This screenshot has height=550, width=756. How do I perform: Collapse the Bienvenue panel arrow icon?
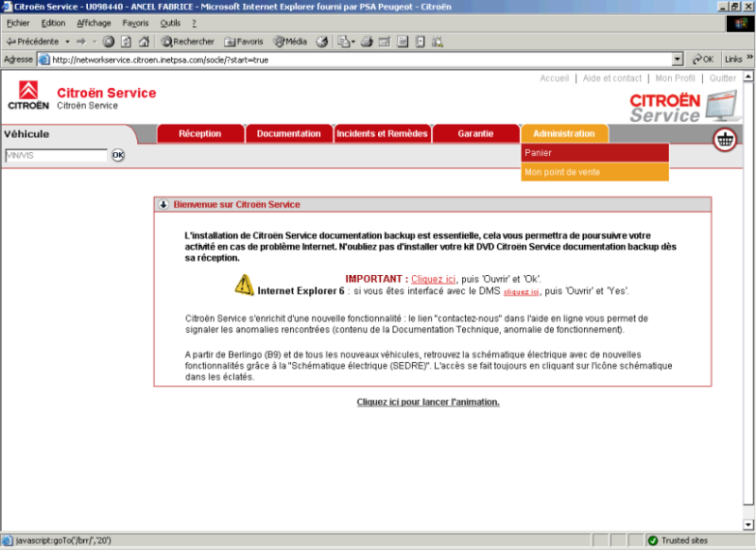tap(163, 204)
